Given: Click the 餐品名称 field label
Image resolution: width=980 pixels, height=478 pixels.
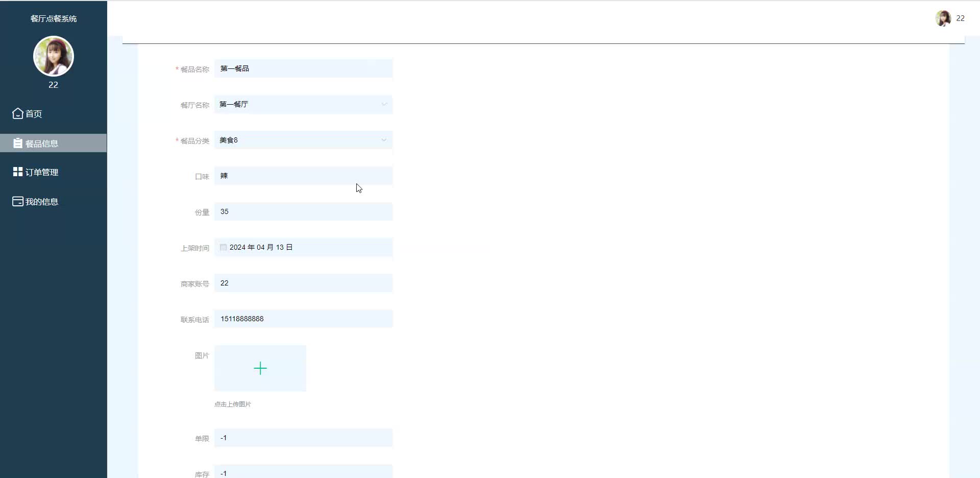Looking at the screenshot, I should (194, 69).
